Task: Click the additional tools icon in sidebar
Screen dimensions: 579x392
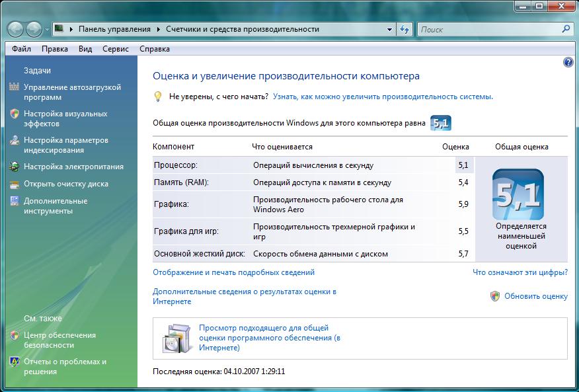Action: pyautogui.click(x=15, y=201)
